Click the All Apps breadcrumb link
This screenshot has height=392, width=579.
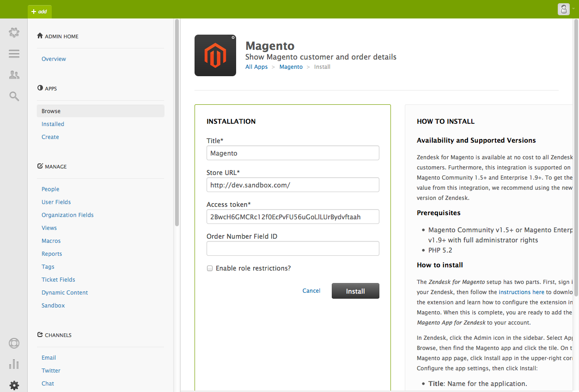click(256, 67)
